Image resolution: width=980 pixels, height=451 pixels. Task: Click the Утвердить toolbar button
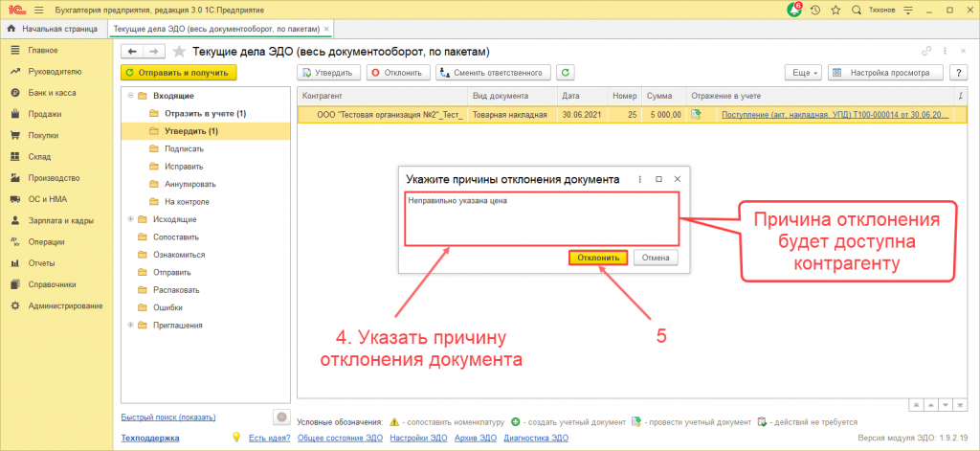[x=328, y=73]
